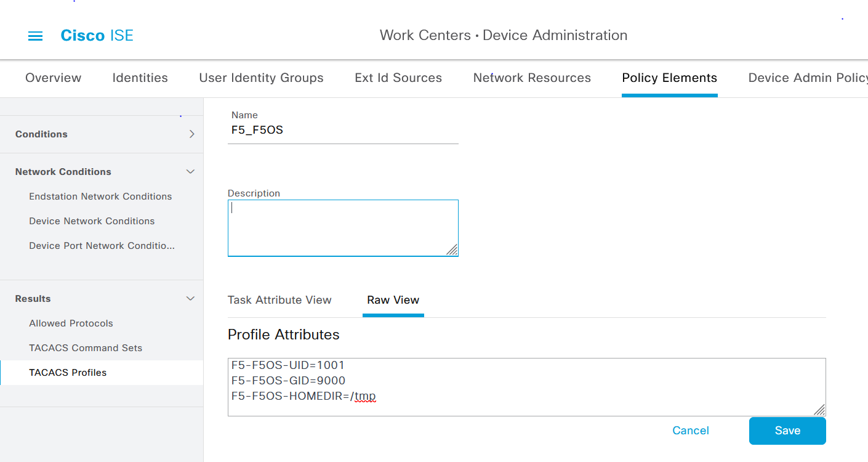Go to User Identity Groups tab
Image resolution: width=868 pixels, height=462 pixels.
tap(261, 78)
